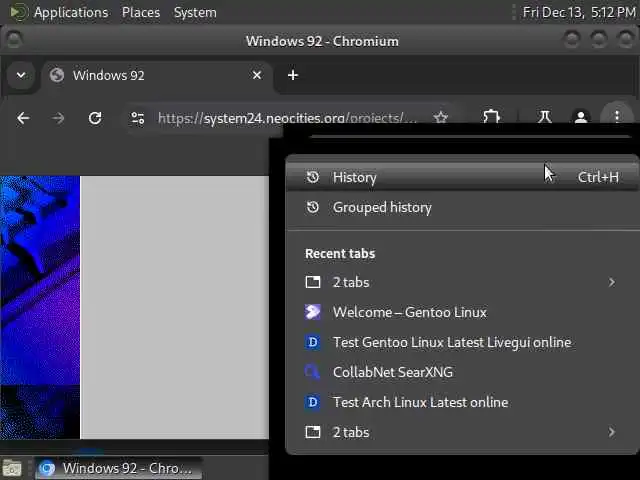640x480 pixels.
Task: Click the window menu button in title bar
Action: pos(14,40)
